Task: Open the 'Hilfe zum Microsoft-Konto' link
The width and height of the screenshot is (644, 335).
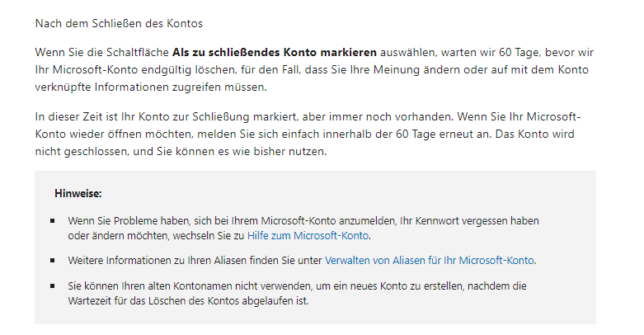Action: click(x=308, y=235)
